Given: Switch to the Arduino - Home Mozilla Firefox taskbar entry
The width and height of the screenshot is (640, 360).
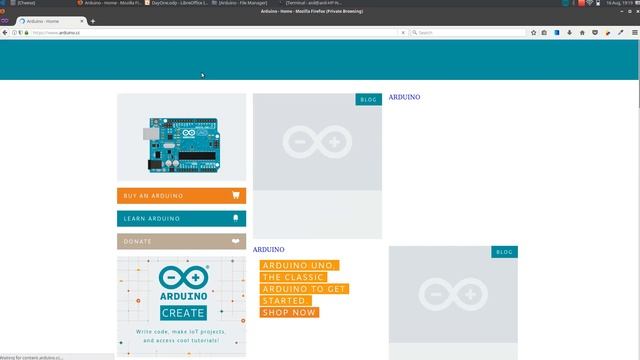Looking at the screenshot, I should 109,3.
